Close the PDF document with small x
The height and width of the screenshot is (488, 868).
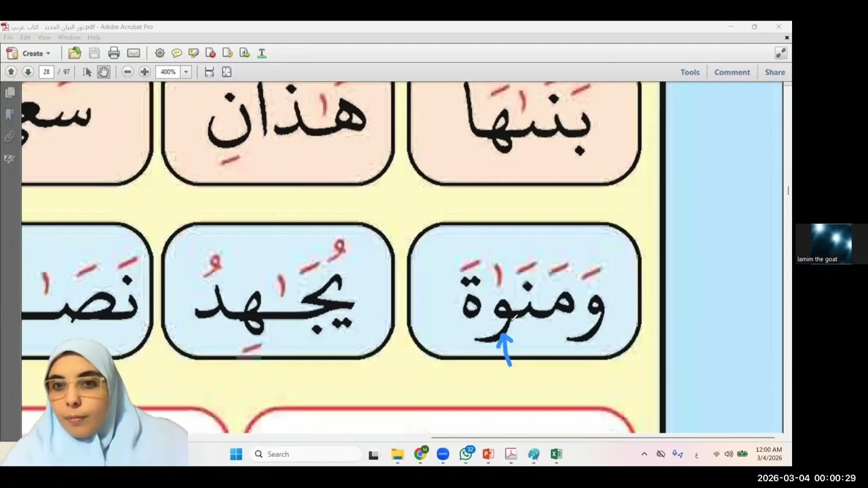tap(787, 37)
